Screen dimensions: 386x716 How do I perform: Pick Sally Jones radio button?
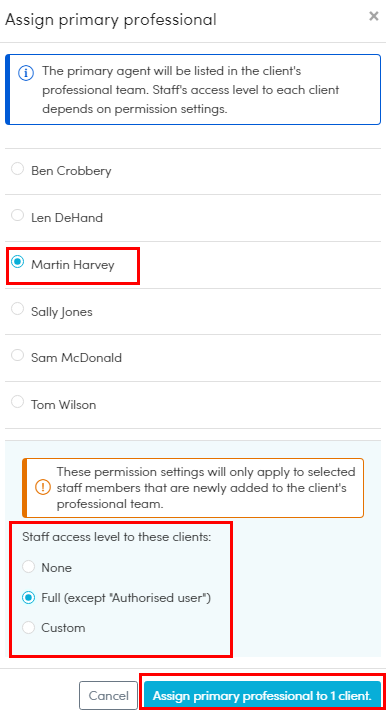click(x=17, y=309)
